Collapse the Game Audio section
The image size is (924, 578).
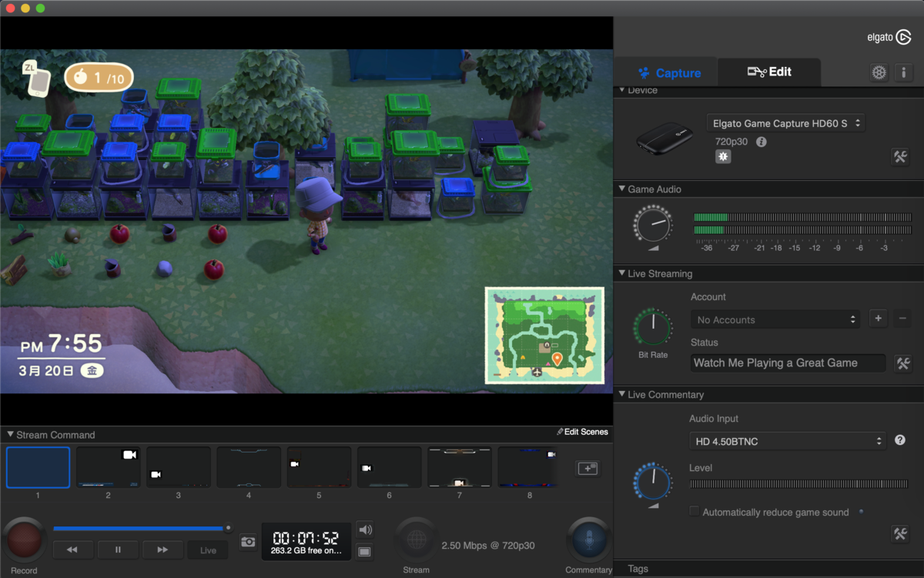pos(622,189)
